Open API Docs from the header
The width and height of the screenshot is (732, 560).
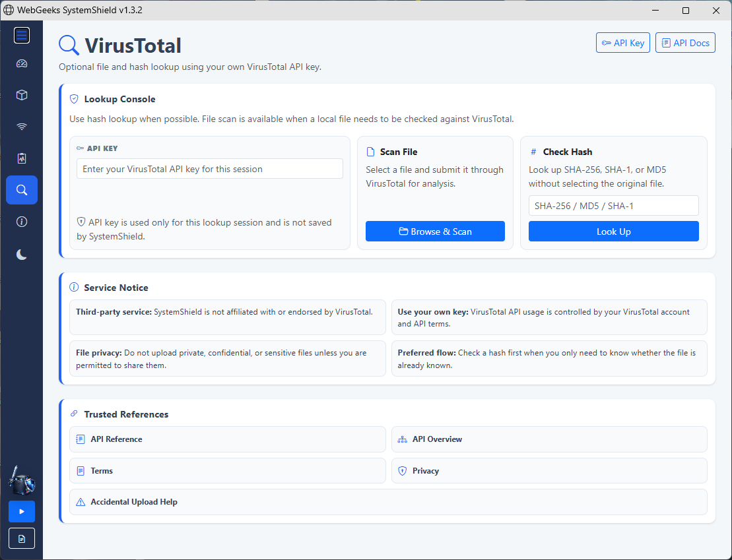pyautogui.click(x=685, y=43)
